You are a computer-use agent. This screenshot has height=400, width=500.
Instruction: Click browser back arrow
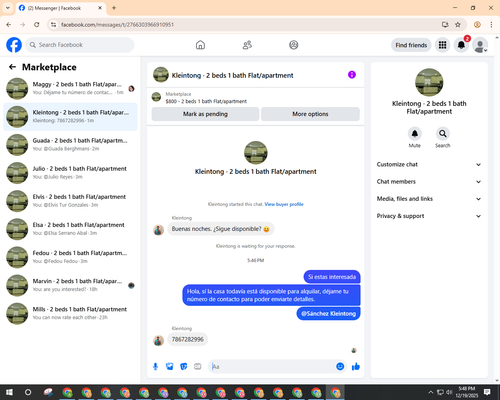point(9,25)
